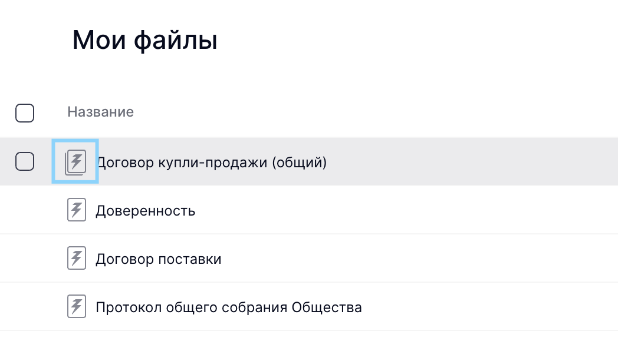The width and height of the screenshot is (618, 364).
Task: Click the empty area below the file list
Action: [309, 348]
